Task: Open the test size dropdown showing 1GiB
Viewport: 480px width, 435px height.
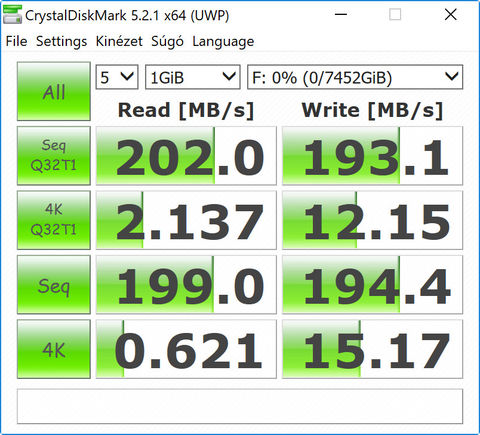Action: point(193,77)
